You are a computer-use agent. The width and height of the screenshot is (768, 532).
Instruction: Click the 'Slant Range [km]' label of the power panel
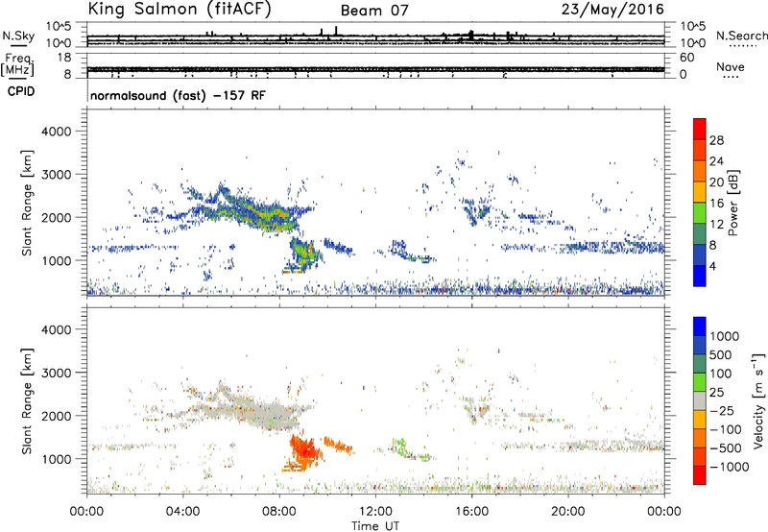click(27, 203)
